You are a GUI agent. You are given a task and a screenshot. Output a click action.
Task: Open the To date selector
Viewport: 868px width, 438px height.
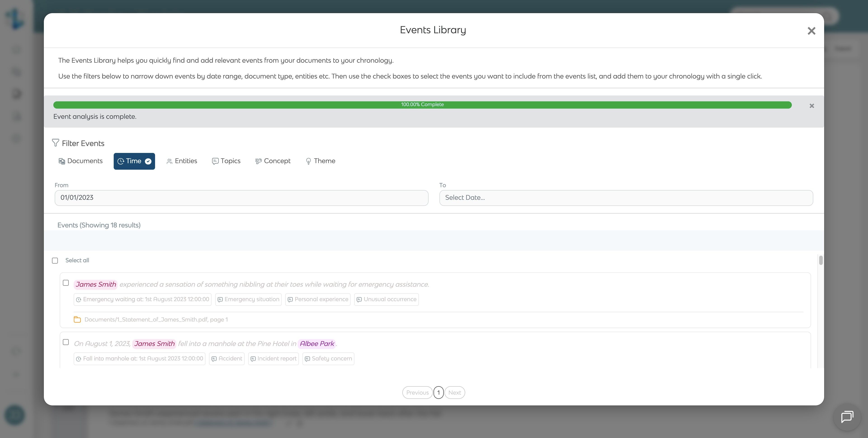click(x=626, y=198)
